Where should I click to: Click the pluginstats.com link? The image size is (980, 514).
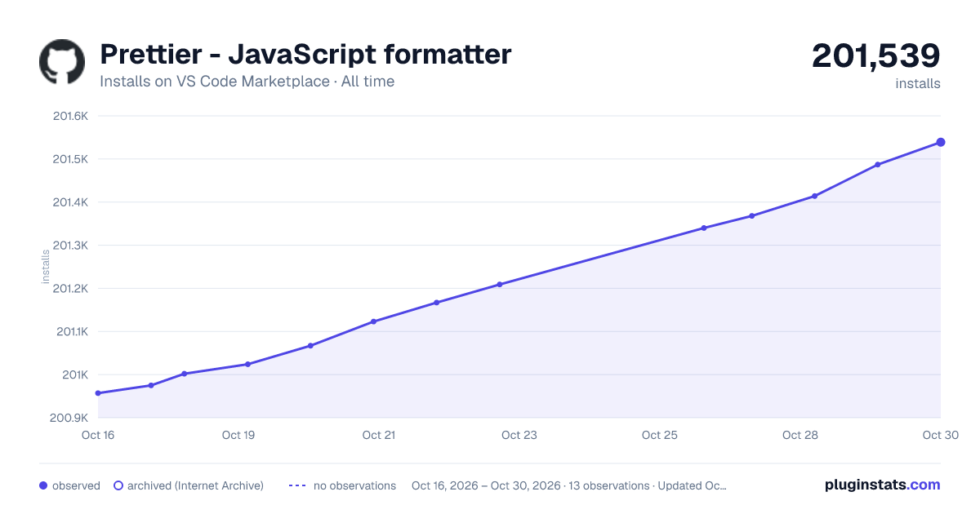coord(882,485)
